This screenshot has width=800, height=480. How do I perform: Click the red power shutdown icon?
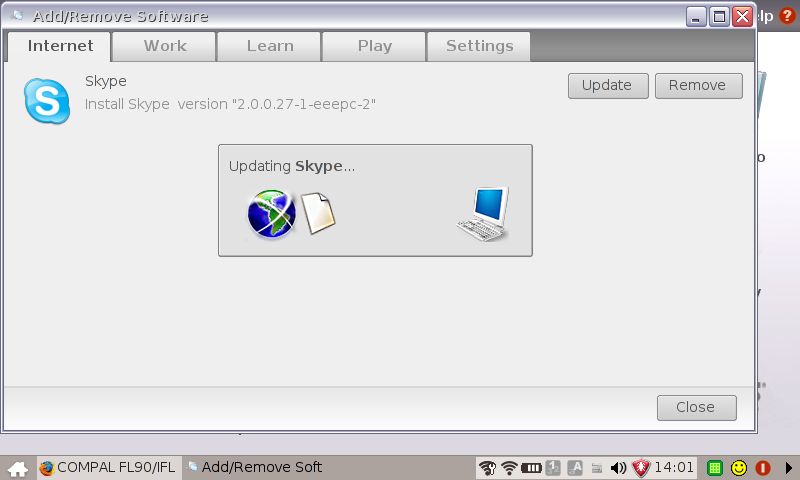763,468
